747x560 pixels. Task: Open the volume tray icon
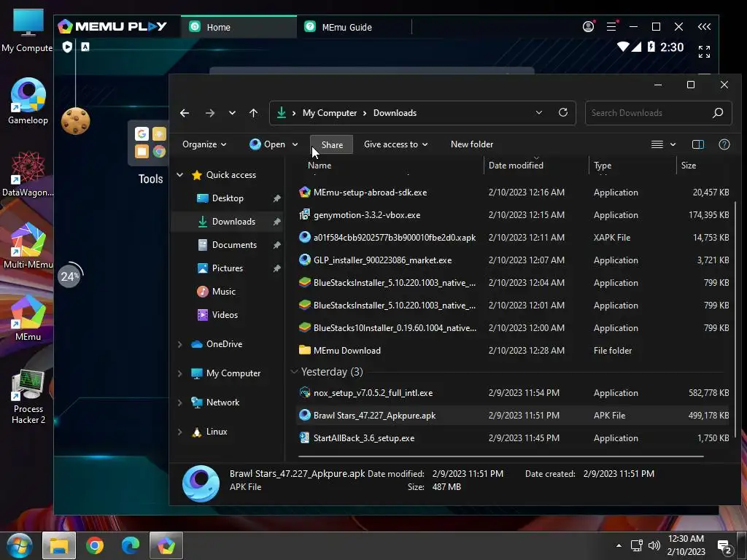pyautogui.click(x=654, y=545)
